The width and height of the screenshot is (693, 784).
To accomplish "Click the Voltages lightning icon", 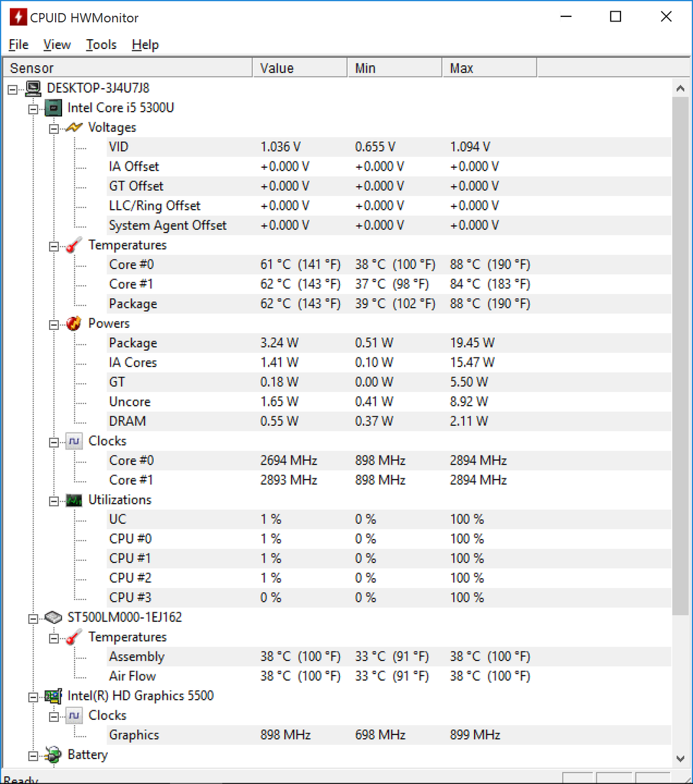I will click(x=74, y=127).
